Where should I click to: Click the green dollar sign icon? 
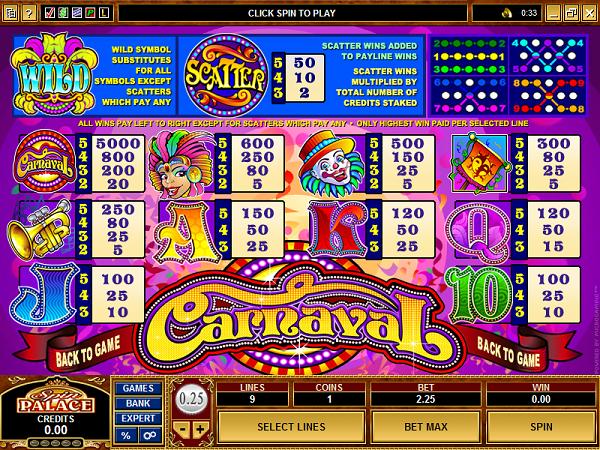pos(64,13)
